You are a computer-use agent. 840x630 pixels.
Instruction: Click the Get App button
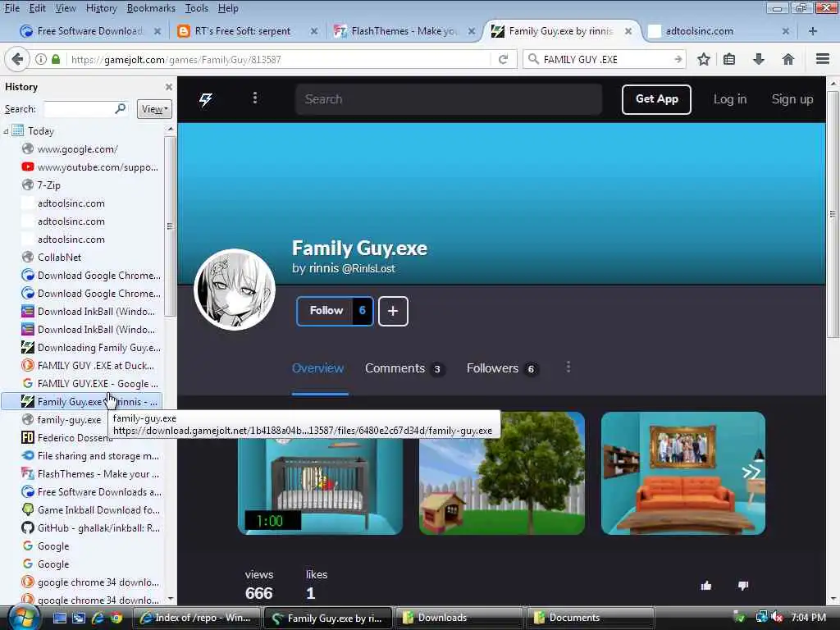(x=657, y=99)
